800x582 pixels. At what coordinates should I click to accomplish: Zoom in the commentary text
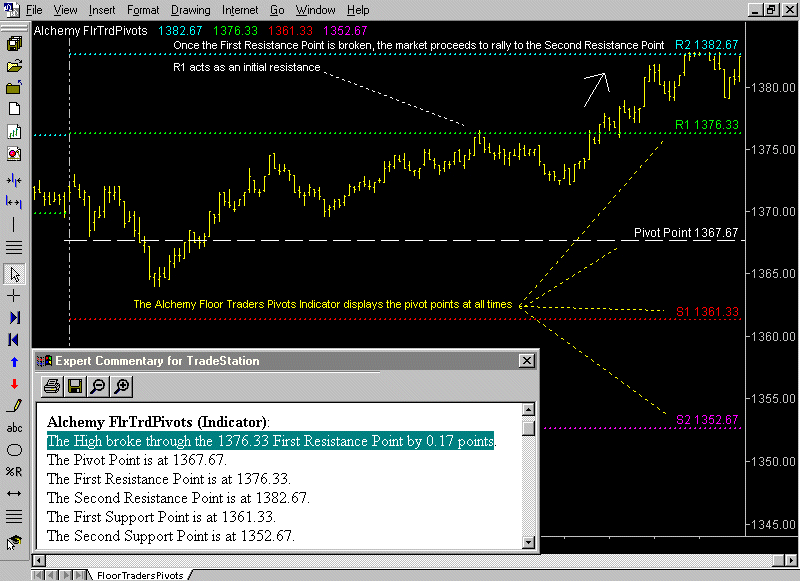(121, 386)
